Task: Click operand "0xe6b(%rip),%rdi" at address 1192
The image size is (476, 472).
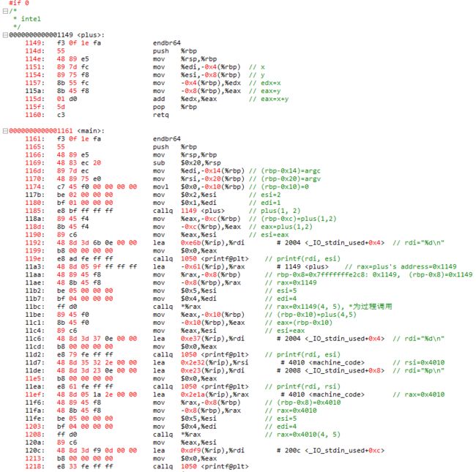Action: 212,243
